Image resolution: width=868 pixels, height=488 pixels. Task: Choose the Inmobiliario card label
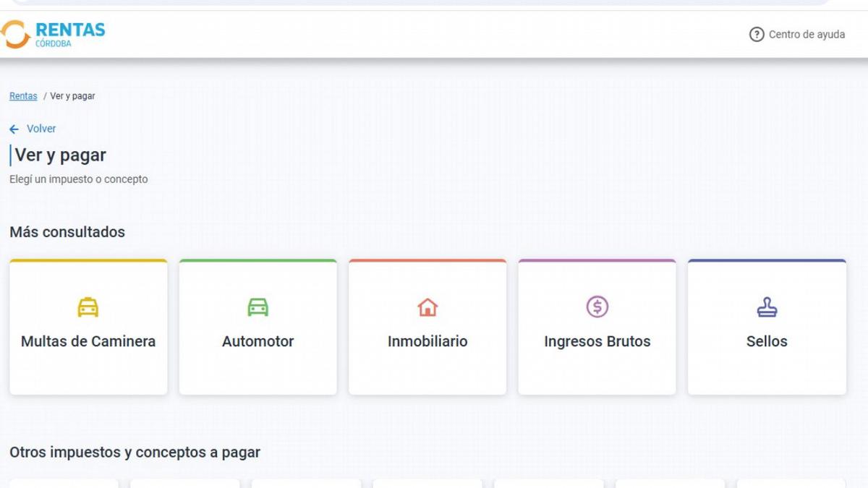[427, 341]
